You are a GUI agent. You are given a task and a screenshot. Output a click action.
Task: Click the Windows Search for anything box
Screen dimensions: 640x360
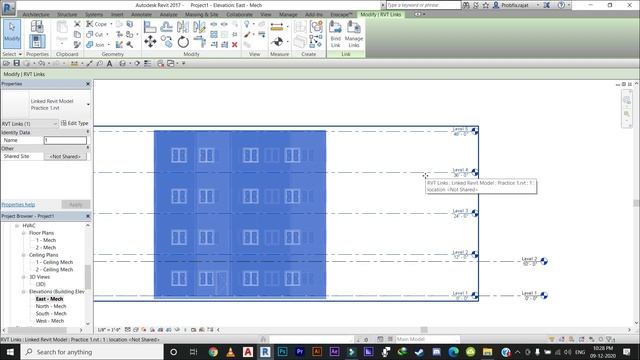(92, 352)
